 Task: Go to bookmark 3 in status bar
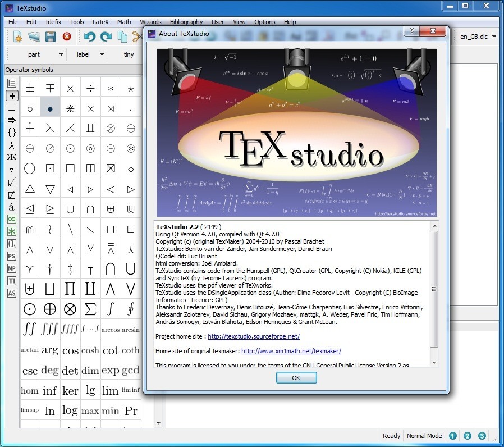[x=482, y=436]
